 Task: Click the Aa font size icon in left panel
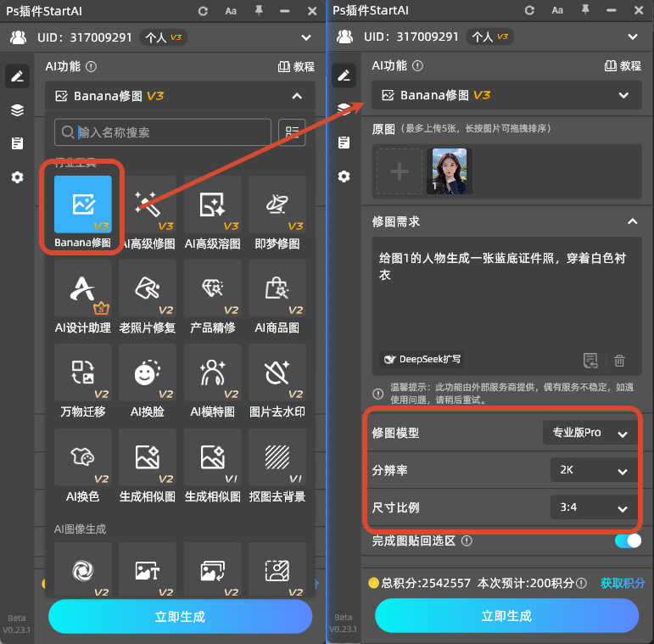pyautogui.click(x=231, y=11)
